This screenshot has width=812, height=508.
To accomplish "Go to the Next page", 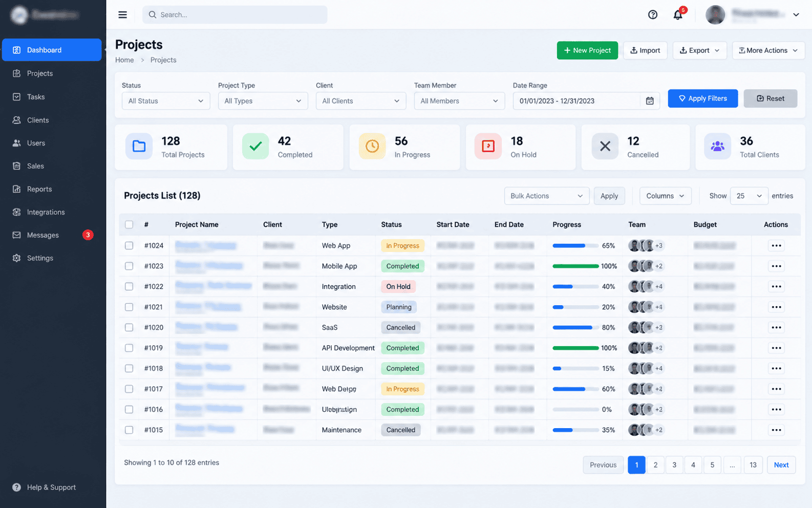I will [781, 465].
